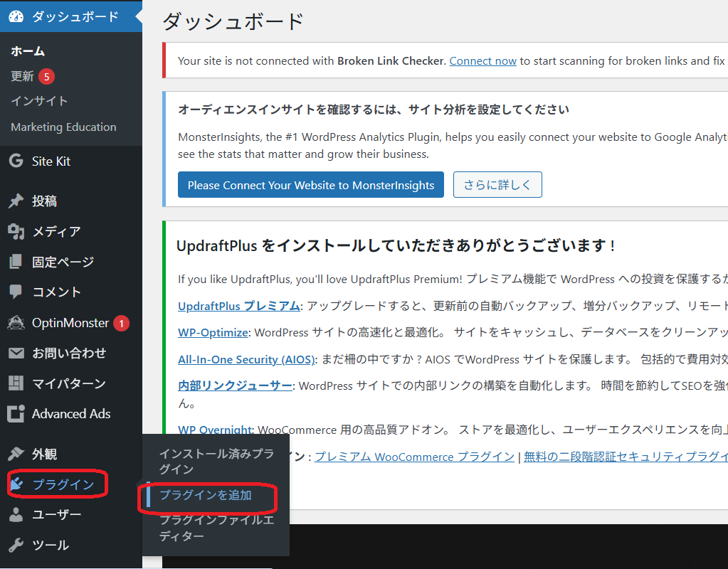Screen dimensions: 728x569
Task: Choose インストール済みプラグイン in flyout
Action: [216, 462]
